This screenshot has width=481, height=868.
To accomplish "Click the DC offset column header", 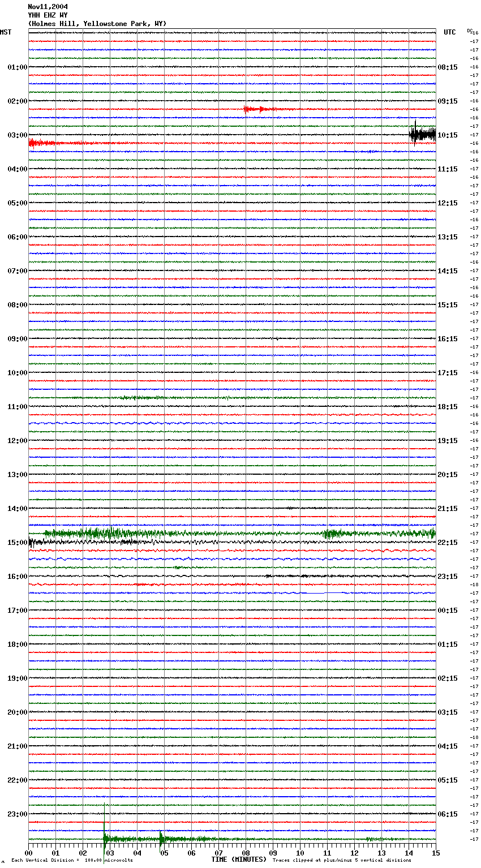I will pos(470,31).
